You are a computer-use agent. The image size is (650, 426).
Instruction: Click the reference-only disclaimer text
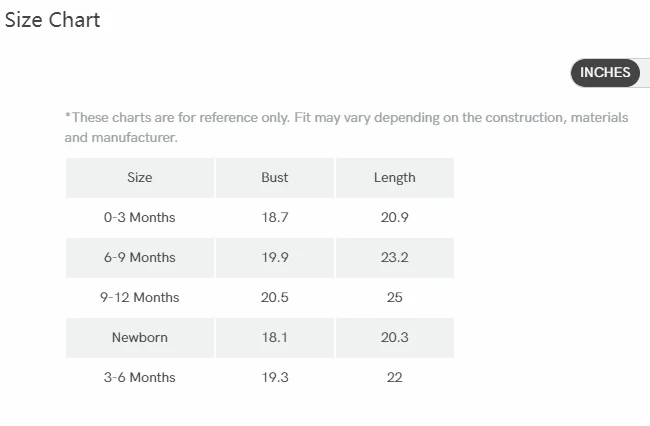347,127
